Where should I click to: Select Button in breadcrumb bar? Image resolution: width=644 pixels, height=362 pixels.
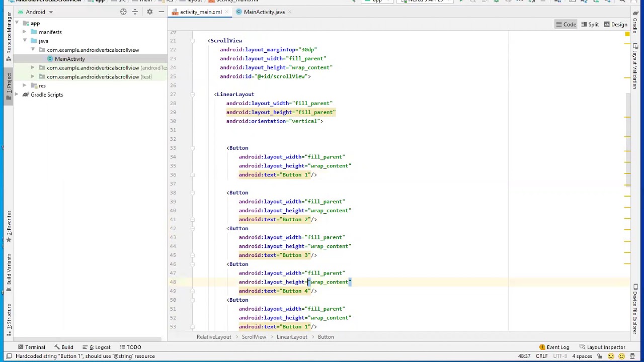tap(326, 337)
